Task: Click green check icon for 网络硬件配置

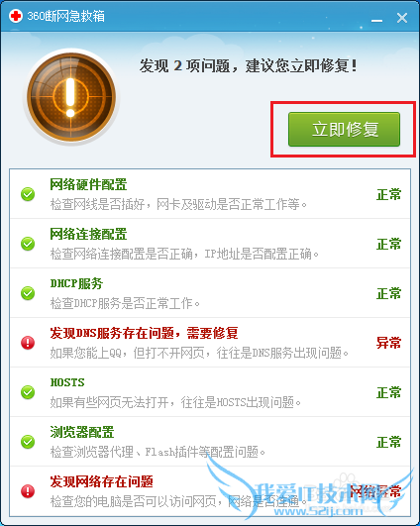Action: point(28,194)
